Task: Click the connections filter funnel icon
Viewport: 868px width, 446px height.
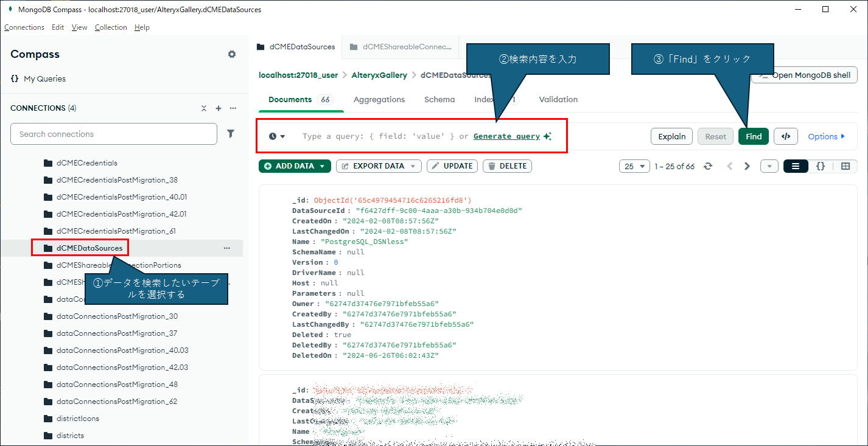Action: point(231,134)
